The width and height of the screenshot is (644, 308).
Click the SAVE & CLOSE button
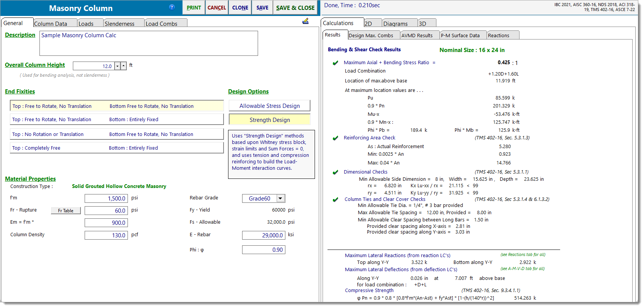coord(295,8)
